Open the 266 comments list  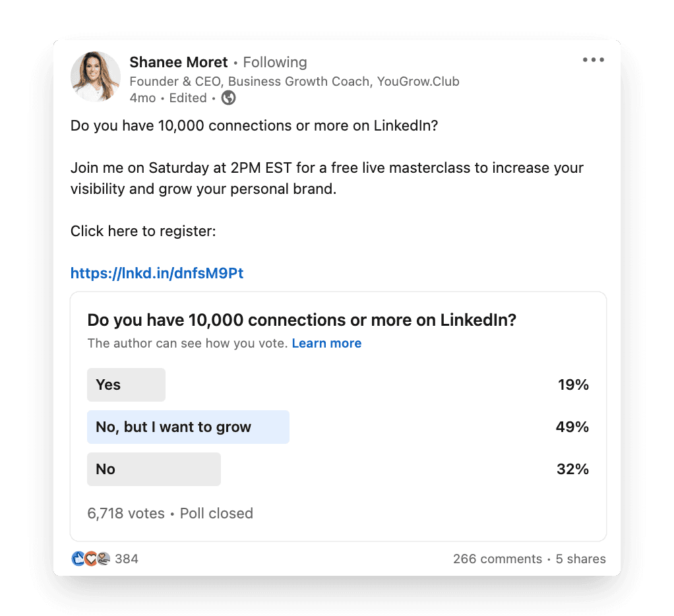[497, 559]
